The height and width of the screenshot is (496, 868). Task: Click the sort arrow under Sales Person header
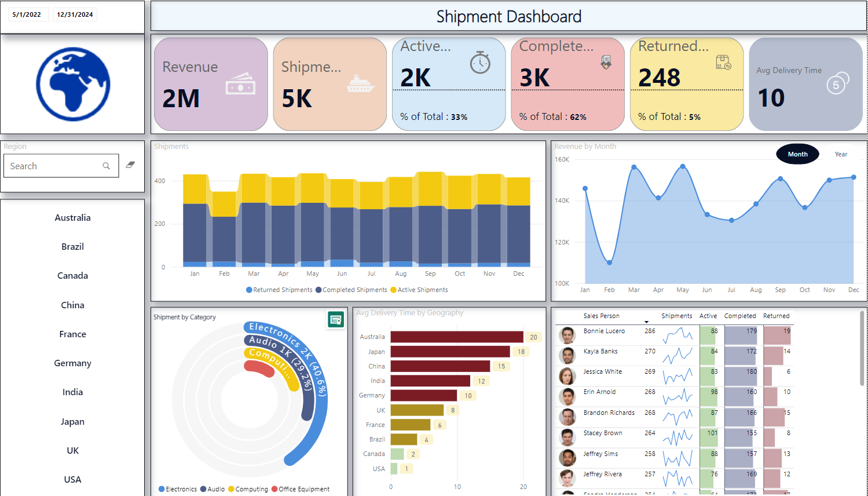[x=646, y=322]
